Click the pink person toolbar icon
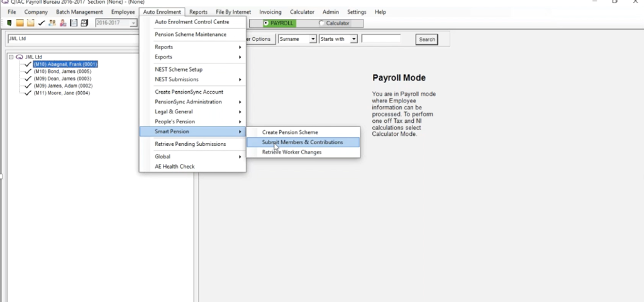Viewport: 644px width, 302px height. tap(63, 23)
